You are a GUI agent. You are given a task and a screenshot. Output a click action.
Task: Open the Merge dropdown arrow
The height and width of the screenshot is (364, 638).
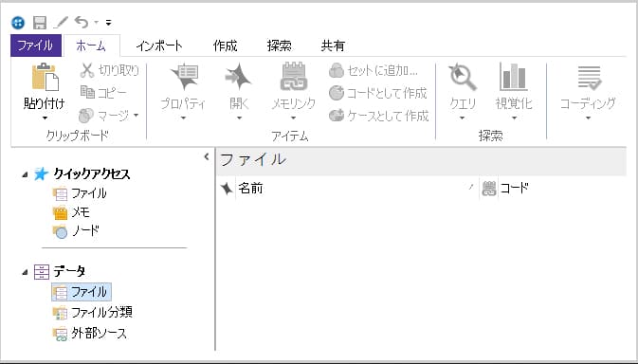pos(136,116)
